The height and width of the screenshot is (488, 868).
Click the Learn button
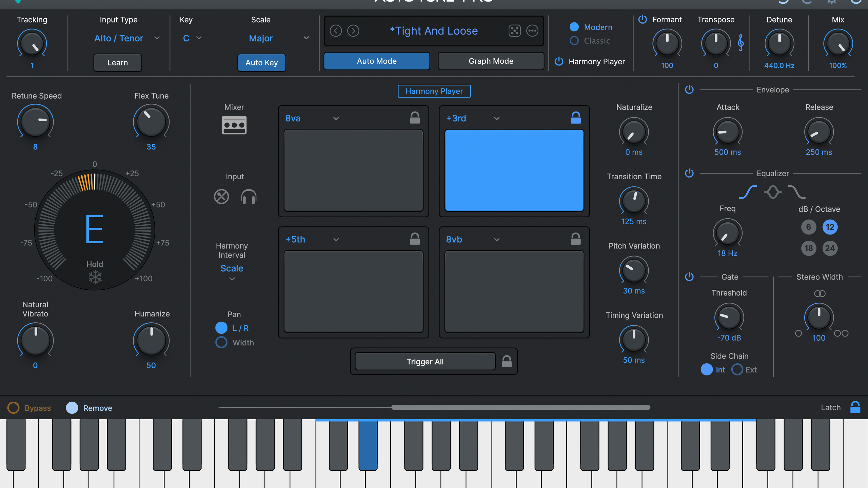(x=117, y=63)
